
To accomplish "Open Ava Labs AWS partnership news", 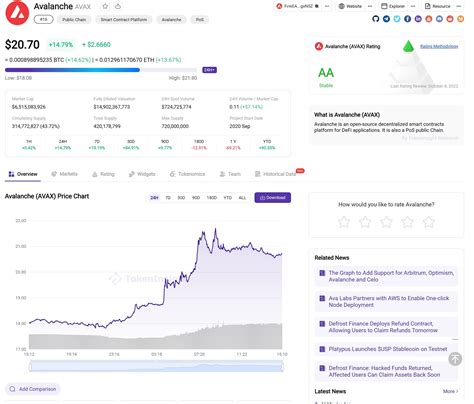I will [386, 302].
